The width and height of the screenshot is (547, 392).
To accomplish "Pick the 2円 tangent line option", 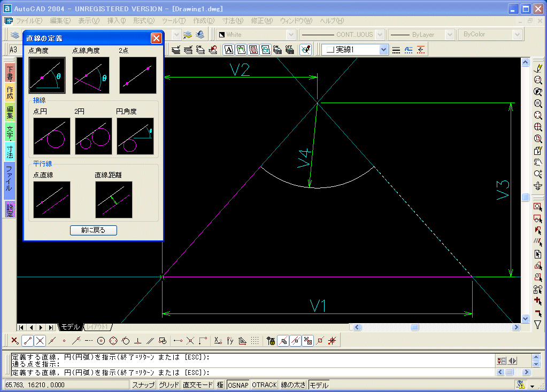I will 93,136.
